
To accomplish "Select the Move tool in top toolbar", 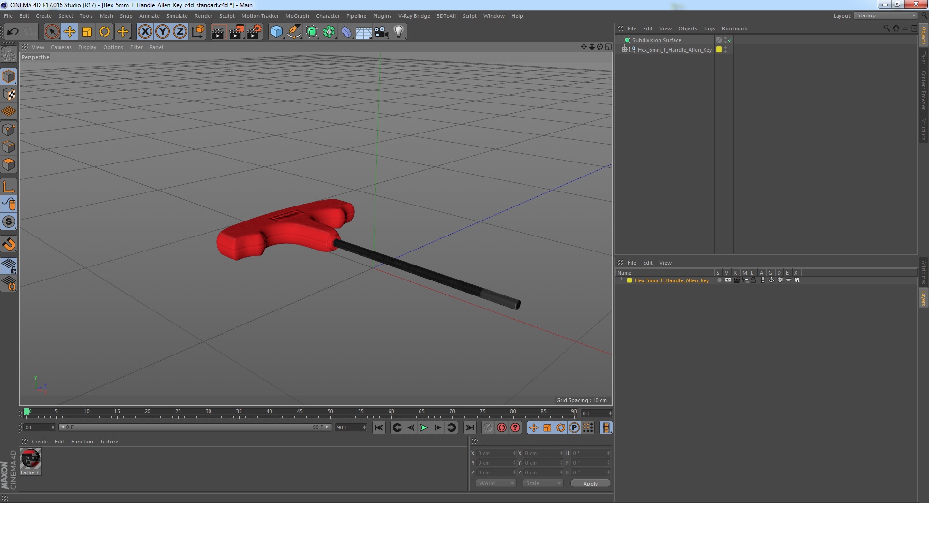I will (x=69, y=32).
